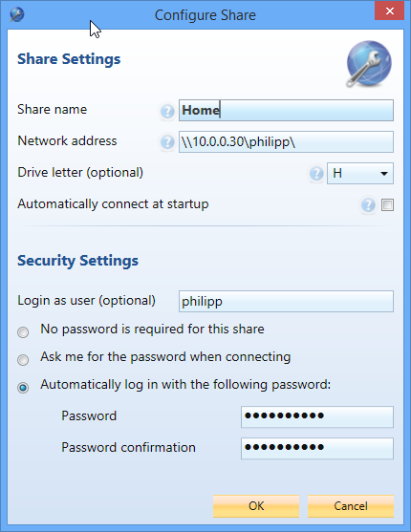411x532 pixels.
Task: Focus the Network address field
Action: coord(286,141)
